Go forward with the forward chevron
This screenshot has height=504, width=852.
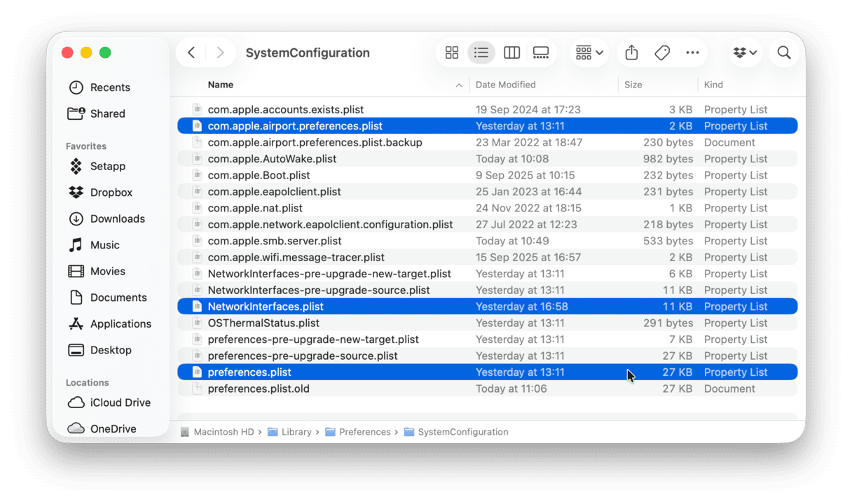coord(220,52)
